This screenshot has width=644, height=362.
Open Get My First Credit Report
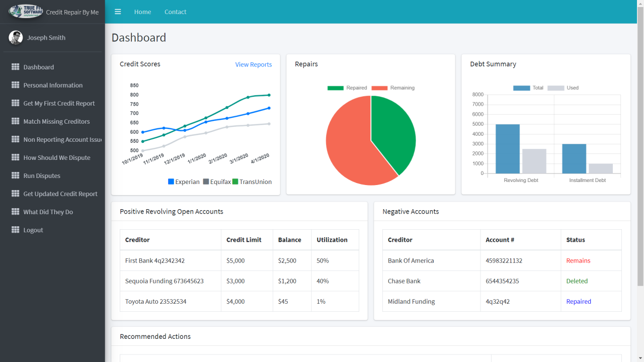(59, 103)
